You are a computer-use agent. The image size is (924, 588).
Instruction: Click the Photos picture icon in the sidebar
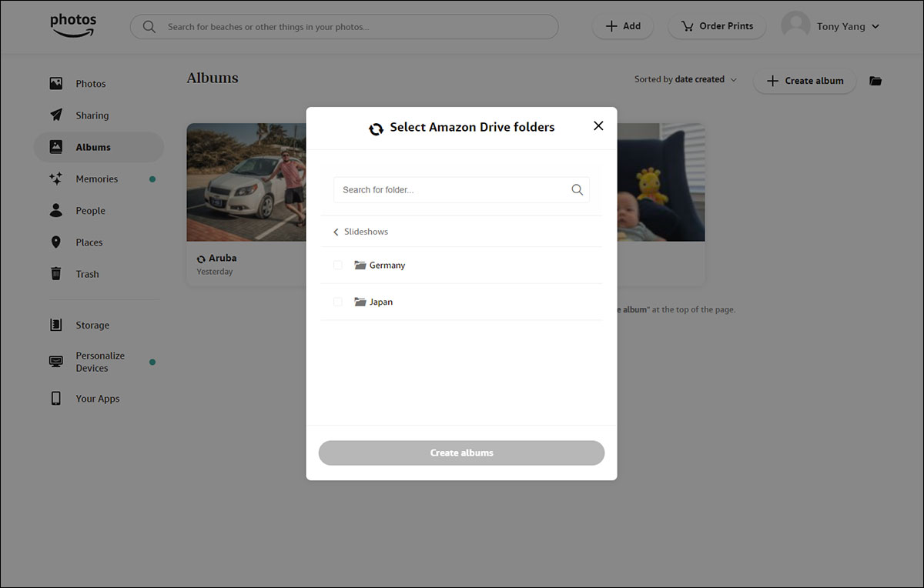pos(56,83)
